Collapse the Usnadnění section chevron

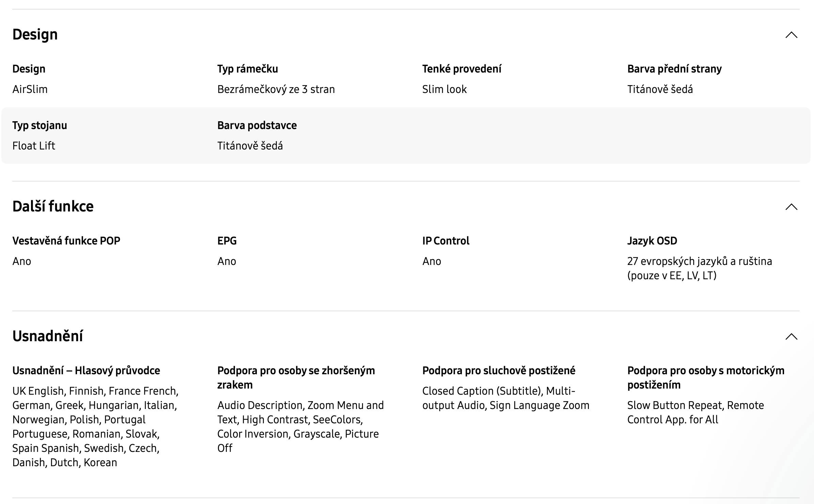[x=791, y=336]
